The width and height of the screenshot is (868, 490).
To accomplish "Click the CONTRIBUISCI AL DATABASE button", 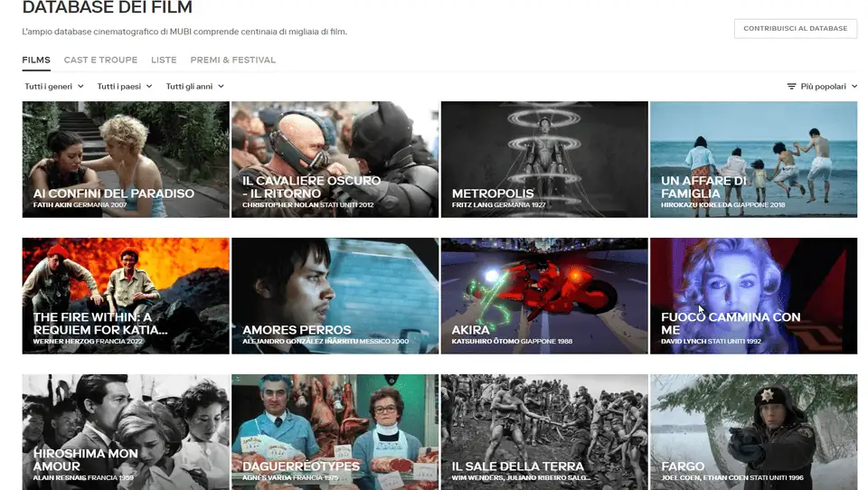I will pos(795,28).
